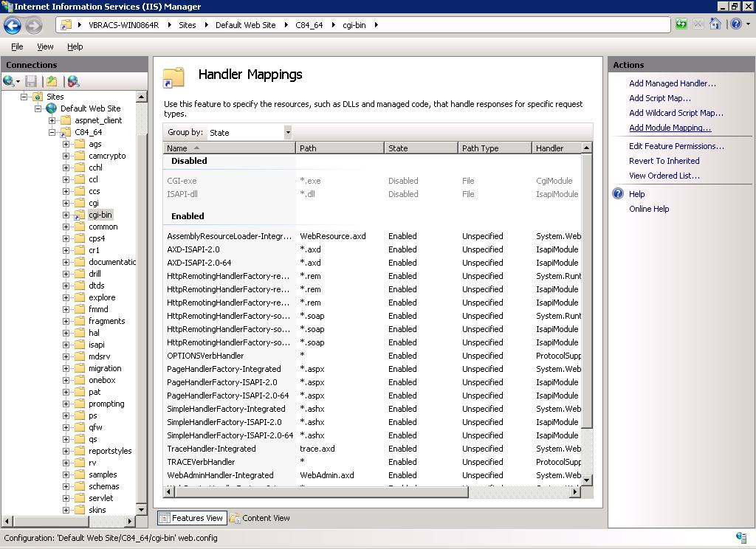Click the Default Web Site globe icon
This screenshot has height=549, width=756.
52,108
